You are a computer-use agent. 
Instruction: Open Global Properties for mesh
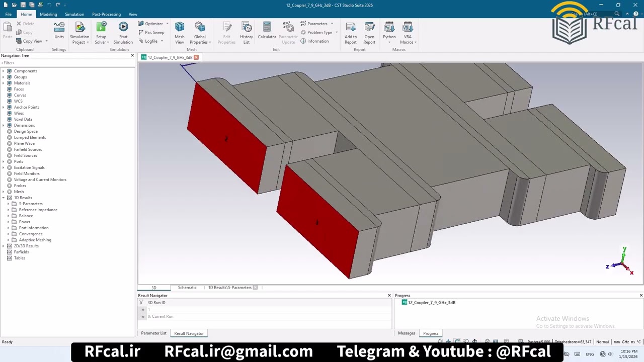coord(200,33)
